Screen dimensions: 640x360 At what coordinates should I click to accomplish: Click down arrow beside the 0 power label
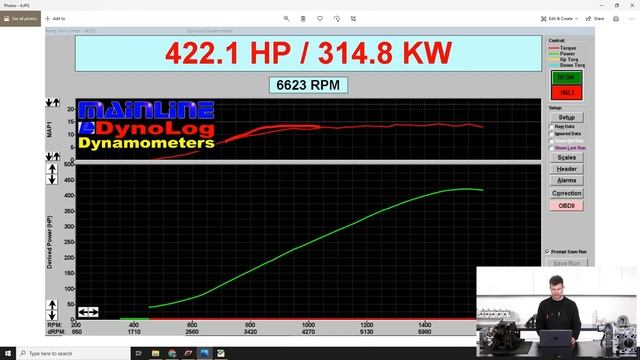point(52,316)
